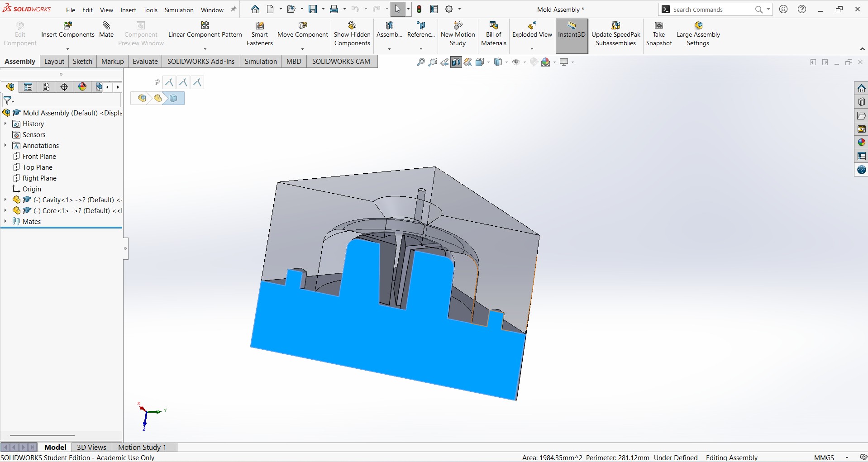The height and width of the screenshot is (462, 868).
Task: Open the File menu
Action: point(71,10)
